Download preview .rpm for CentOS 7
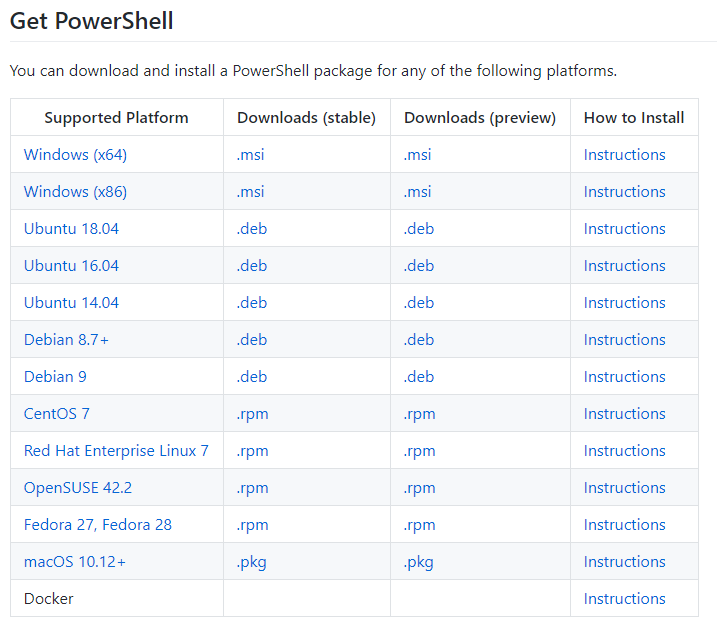The image size is (717, 626). coord(419,415)
